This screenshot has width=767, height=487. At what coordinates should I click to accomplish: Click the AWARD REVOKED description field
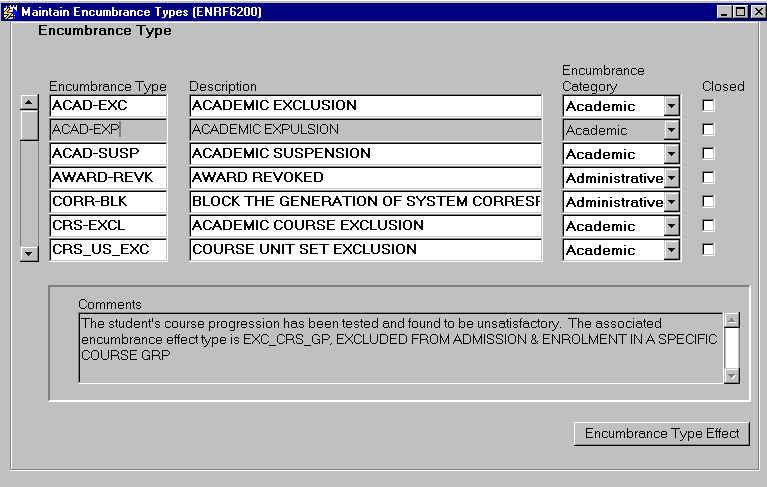pos(365,177)
